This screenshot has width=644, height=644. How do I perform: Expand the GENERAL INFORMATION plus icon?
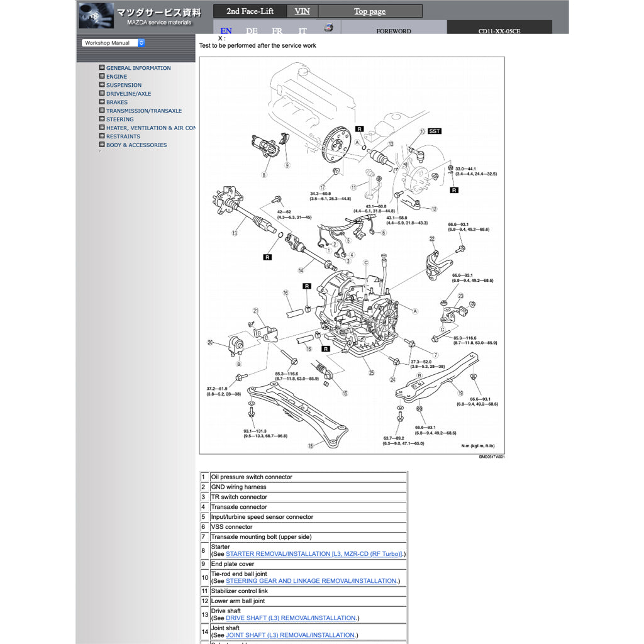coord(102,68)
